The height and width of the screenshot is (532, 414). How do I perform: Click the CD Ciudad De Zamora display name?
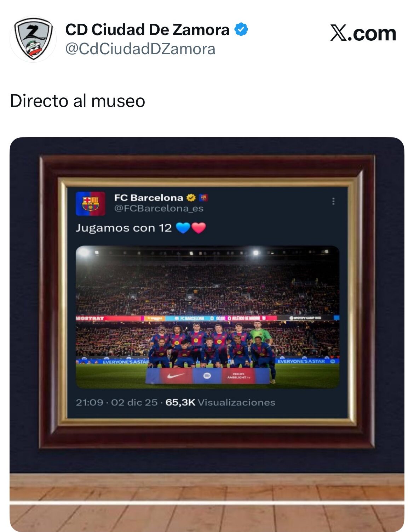pos(147,30)
